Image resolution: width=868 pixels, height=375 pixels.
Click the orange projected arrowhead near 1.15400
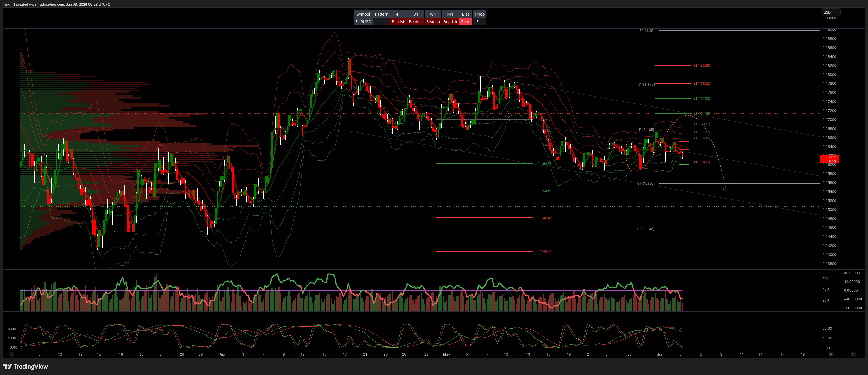pos(726,190)
